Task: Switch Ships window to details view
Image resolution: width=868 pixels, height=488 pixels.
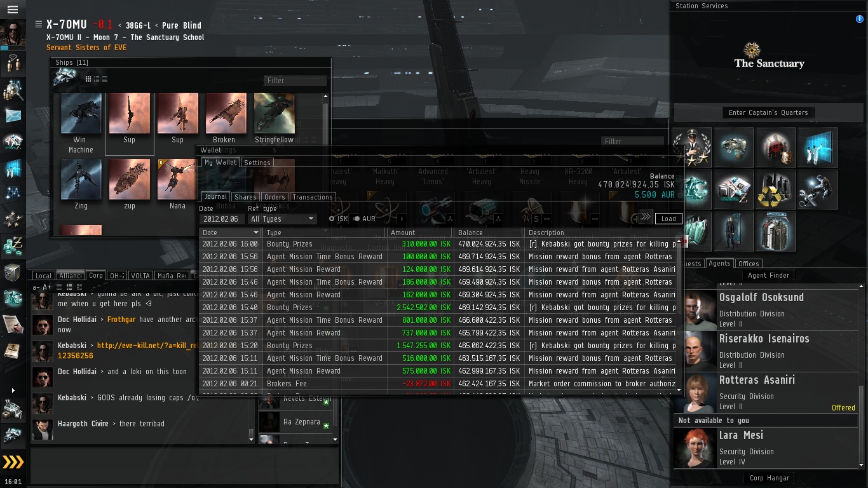Action: point(97,79)
